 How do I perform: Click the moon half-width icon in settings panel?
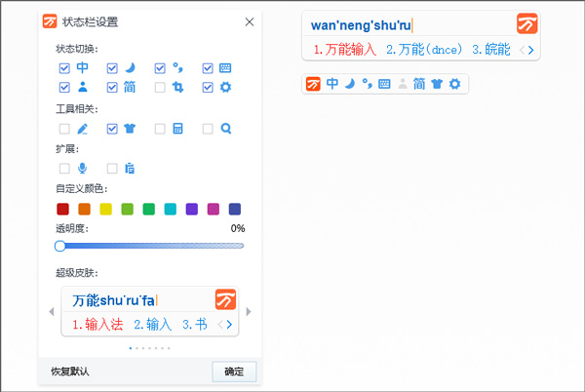tap(130, 68)
